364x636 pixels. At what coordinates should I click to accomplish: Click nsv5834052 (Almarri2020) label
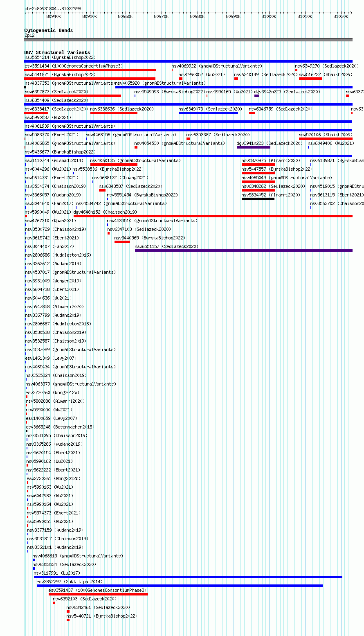tap(271, 195)
